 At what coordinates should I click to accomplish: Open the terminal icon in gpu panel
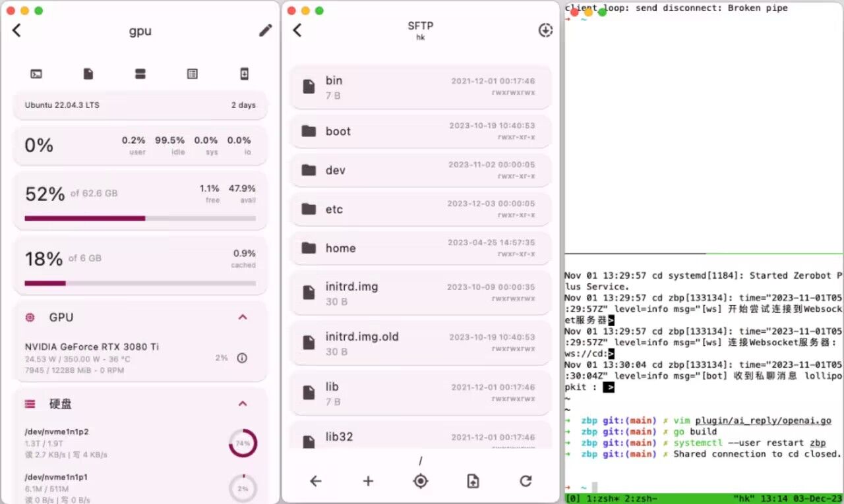tap(36, 74)
